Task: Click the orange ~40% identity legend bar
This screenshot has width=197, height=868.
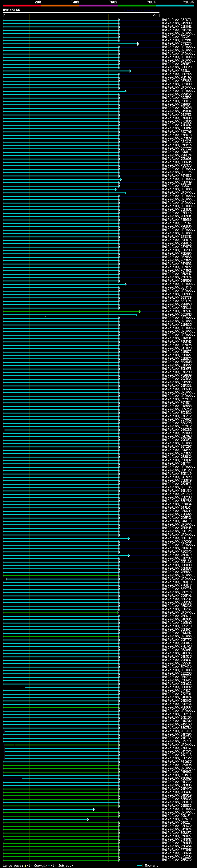Action: tap(60, 6)
